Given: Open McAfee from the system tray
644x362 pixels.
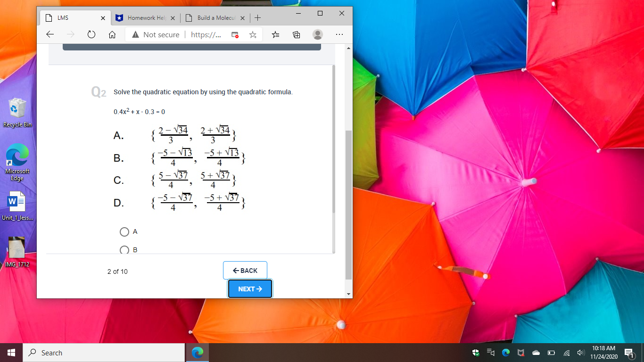Looking at the screenshot, I should (520, 352).
